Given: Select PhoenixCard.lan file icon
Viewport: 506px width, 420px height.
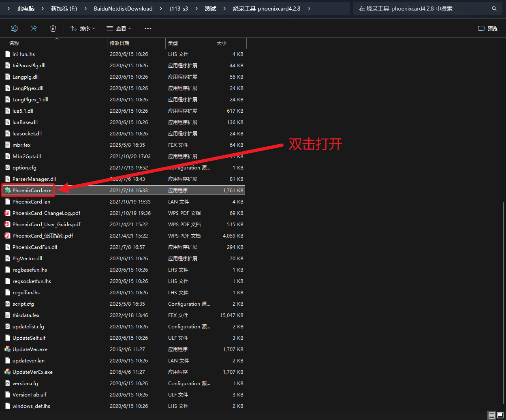Looking at the screenshot, I should (7, 201).
